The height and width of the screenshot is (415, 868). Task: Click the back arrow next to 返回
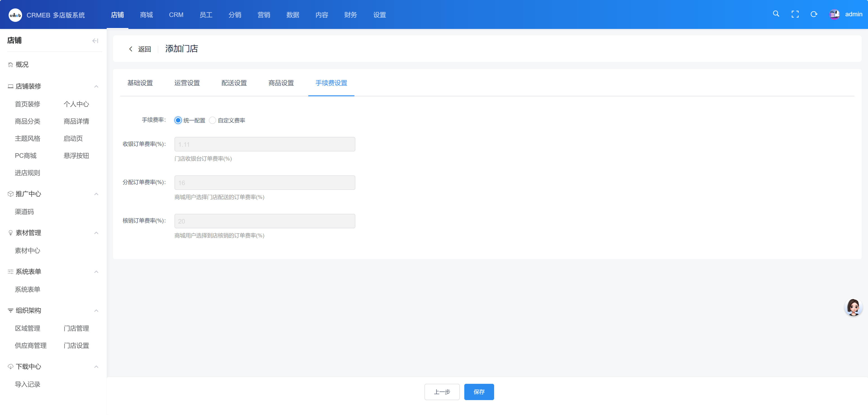point(131,49)
